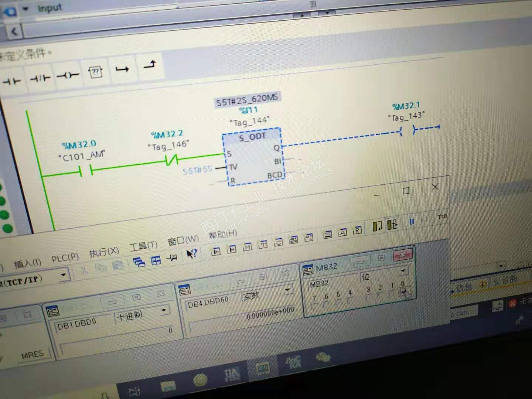Click the S5T#5S timer value text
This screenshot has height=399, width=532.
(198, 170)
